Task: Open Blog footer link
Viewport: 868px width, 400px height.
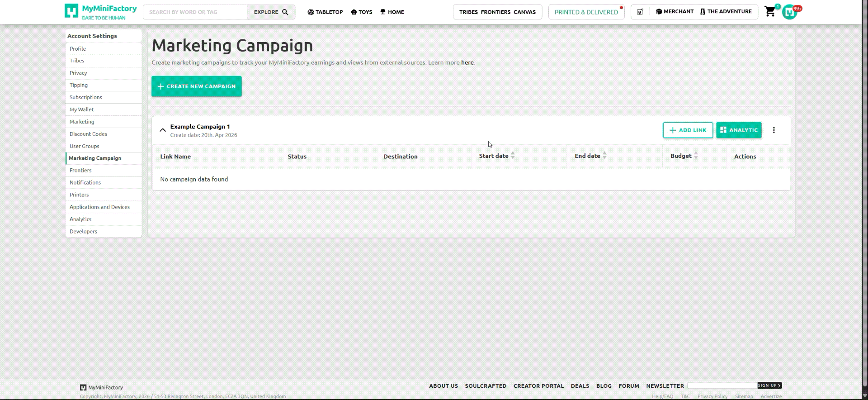Action: [604, 386]
